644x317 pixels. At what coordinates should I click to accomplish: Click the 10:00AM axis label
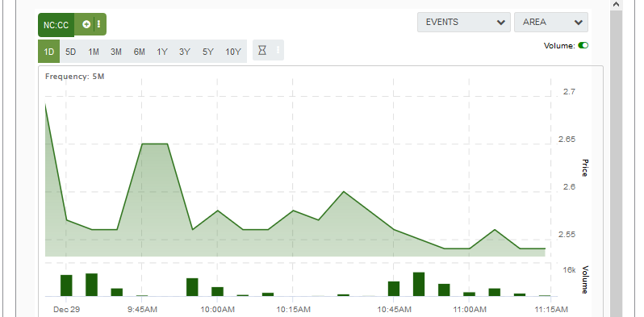(x=218, y=309)
